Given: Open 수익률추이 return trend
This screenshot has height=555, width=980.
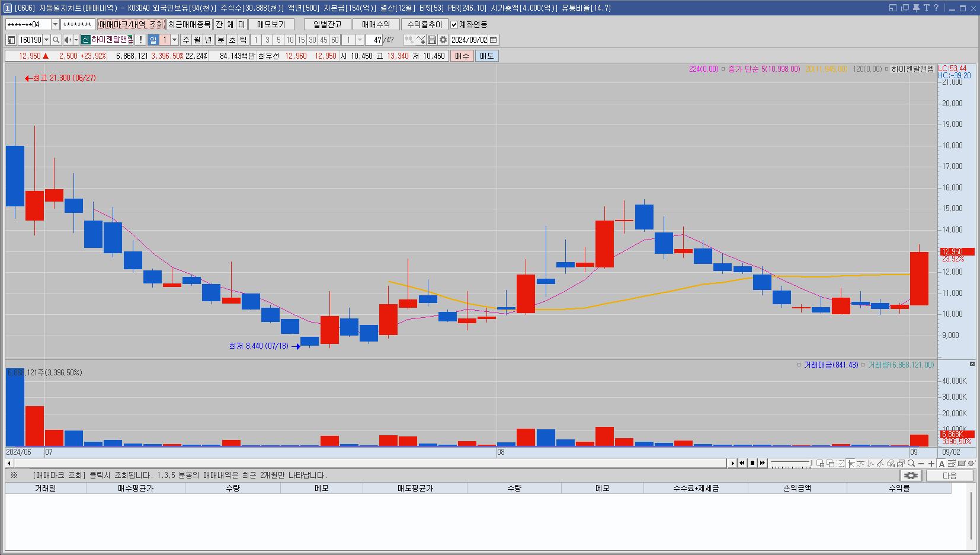Looking at the screenshot, I should [x=425, y=24].
